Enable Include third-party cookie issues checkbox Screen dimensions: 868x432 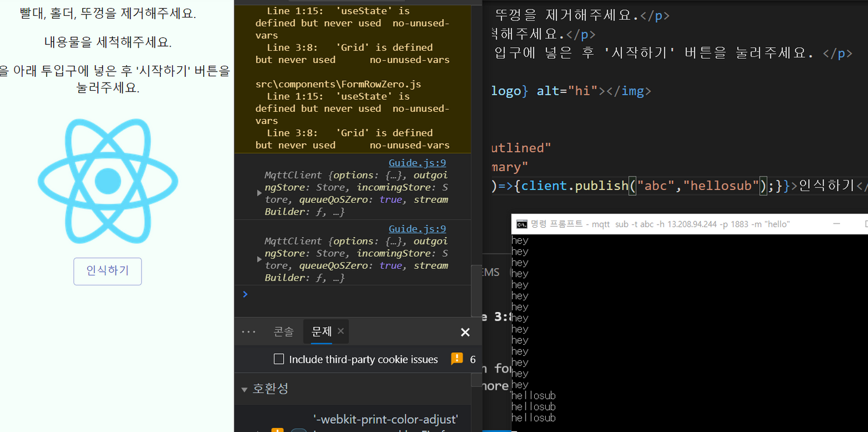coord(279,359)
